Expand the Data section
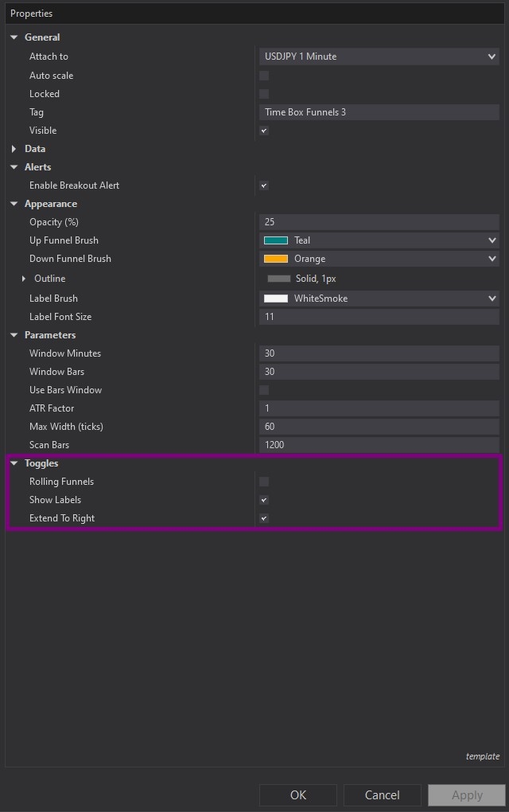The height and width of the screenshot is (812, 509). tap(14, 149)
